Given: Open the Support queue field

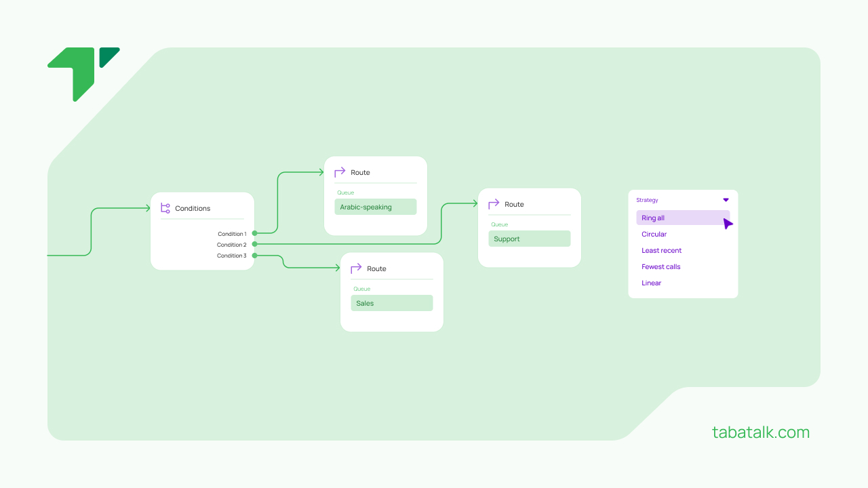Looking at the screenshot, I should coord(529,239).
